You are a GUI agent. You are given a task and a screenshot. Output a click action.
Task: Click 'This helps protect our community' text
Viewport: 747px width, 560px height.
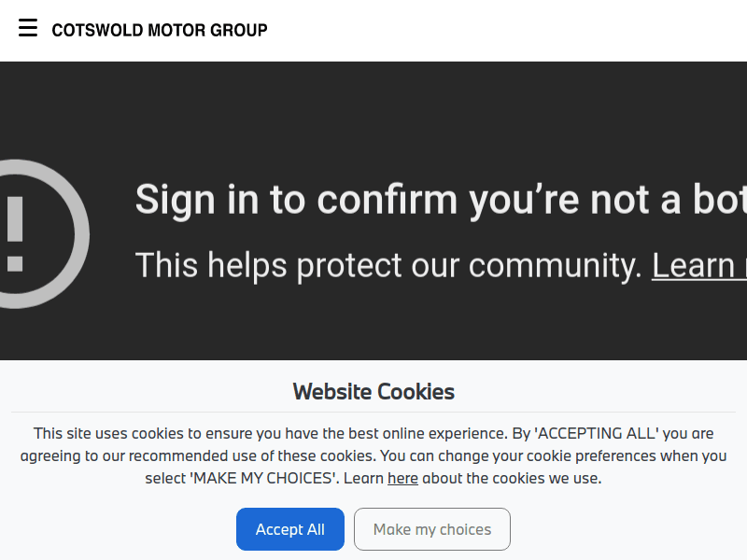[388, 265]
